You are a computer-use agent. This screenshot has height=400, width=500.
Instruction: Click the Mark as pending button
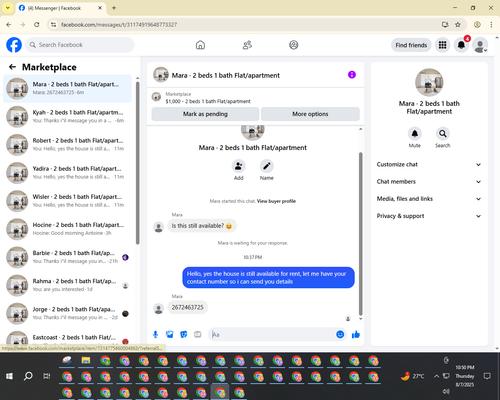click(205, 114)
